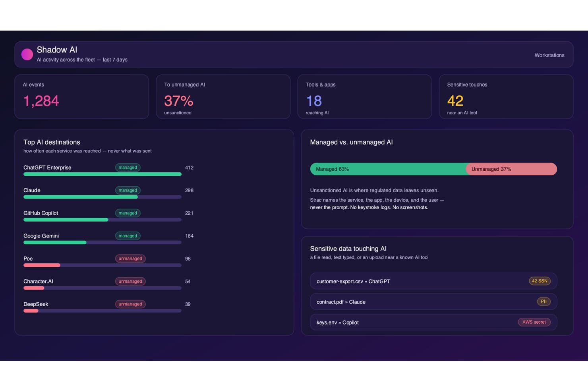
Task: Open the To unmanaged AI 37% card
Action: (x=223, y=97)
